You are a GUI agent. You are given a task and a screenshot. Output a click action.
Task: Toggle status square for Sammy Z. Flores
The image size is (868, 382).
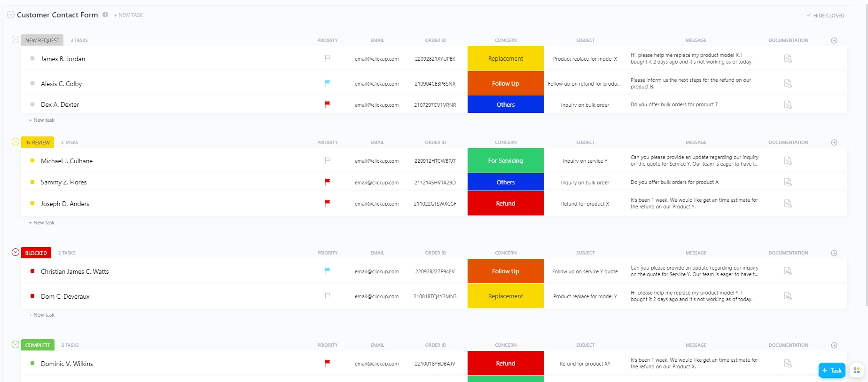pyautogui.click(x=32, y=182)
